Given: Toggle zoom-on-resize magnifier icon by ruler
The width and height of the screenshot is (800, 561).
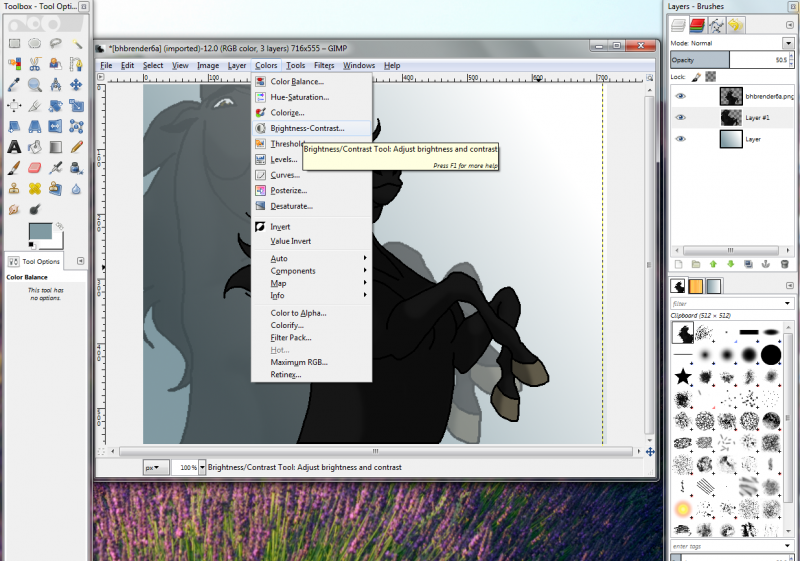Looking at the screenshot, I should [649, 78].
